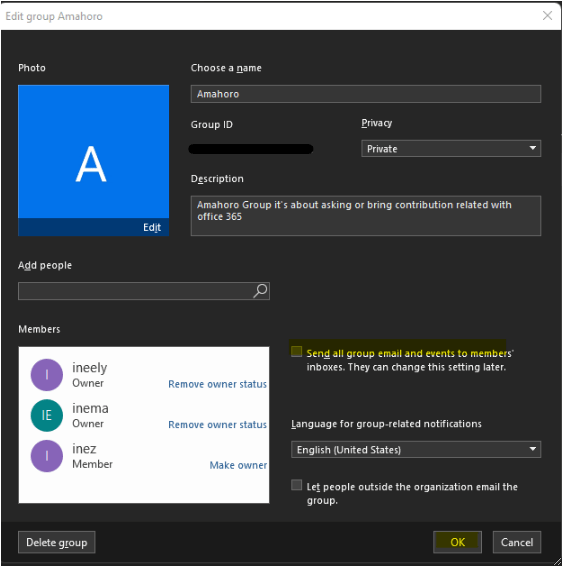Cancel editing the group
This screenshot has height=568, width=564.
517,542
